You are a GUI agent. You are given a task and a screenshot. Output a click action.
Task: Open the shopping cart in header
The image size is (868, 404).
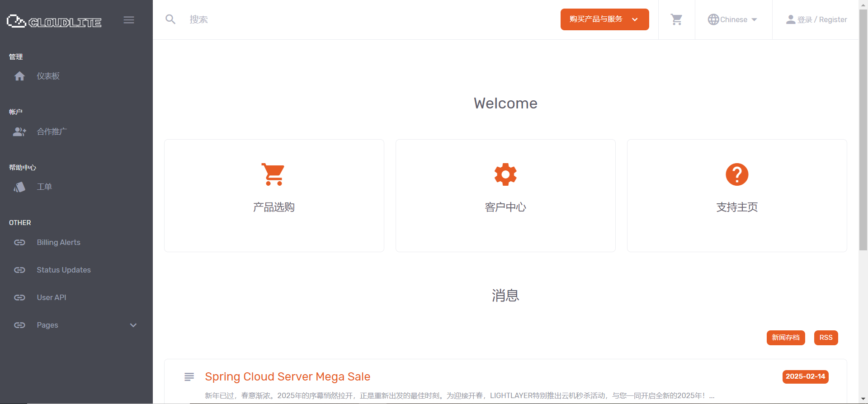pos(676,19)
